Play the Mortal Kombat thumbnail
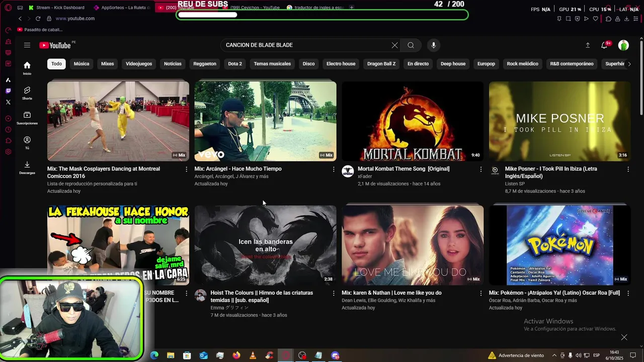The height and width of the screenshot is (362, 644). (413, 121)
